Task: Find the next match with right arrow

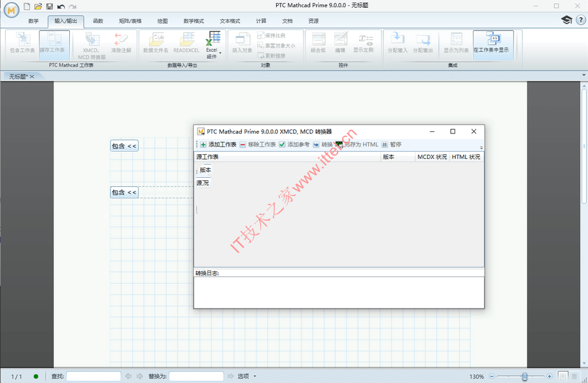Action: coord(140,376)
